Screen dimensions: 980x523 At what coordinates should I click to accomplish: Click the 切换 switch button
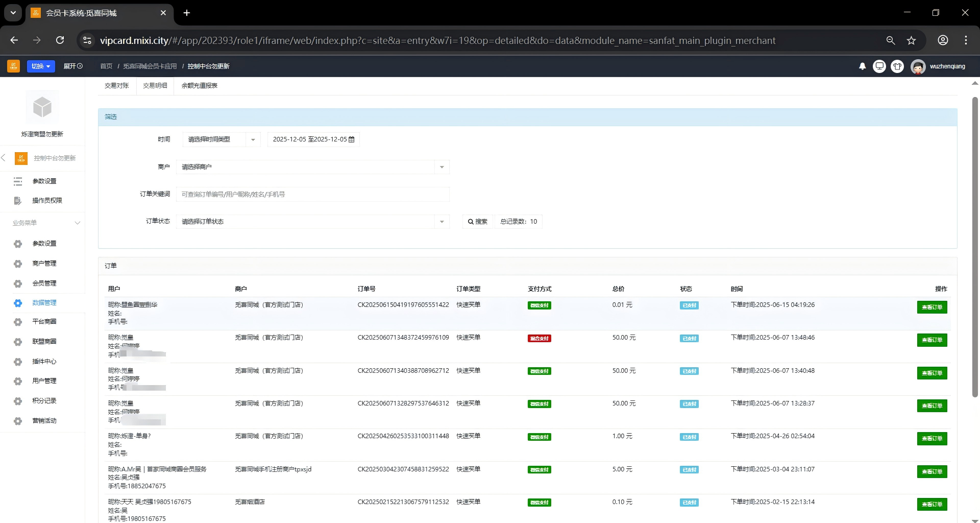[41, 66]
